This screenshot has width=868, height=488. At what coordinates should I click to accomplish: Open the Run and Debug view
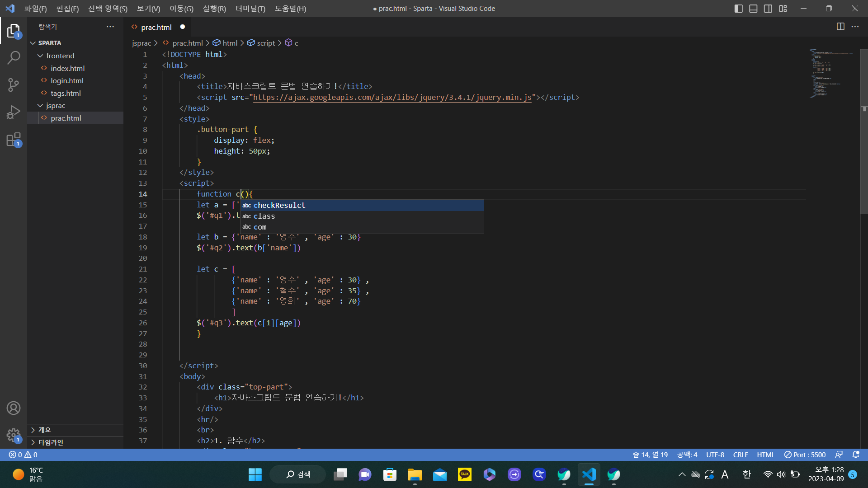(14, 112)
